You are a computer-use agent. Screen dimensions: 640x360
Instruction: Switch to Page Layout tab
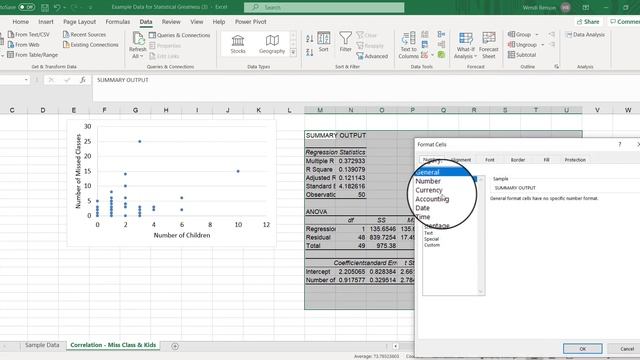point(80,22)
